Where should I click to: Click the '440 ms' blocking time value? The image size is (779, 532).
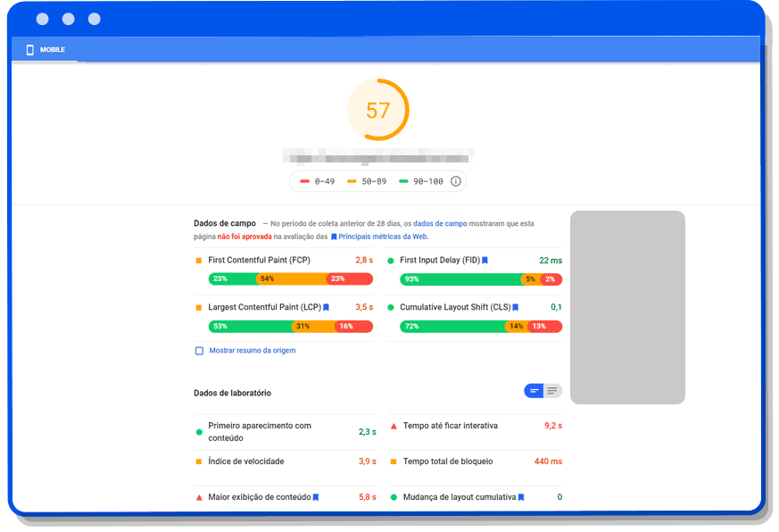(549, 461)
